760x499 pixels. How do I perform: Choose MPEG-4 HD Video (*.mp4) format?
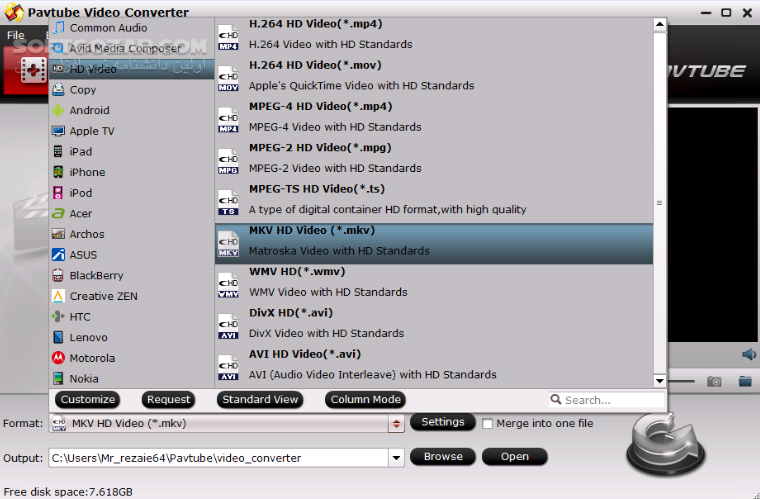[434, 117]
